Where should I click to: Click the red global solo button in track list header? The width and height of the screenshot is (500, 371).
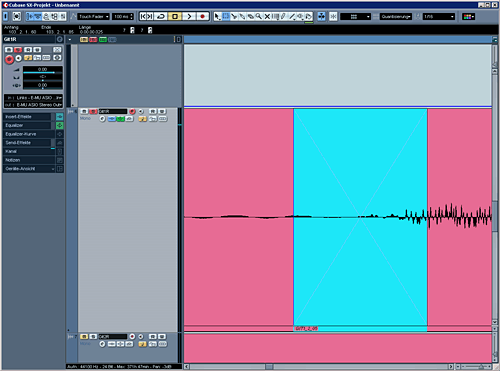pos(93,40)
